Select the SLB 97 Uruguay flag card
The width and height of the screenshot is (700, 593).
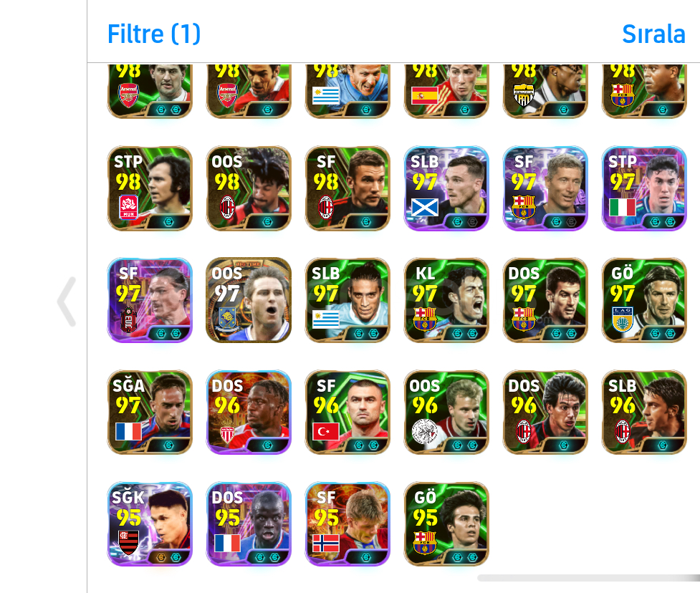point(347,300)
